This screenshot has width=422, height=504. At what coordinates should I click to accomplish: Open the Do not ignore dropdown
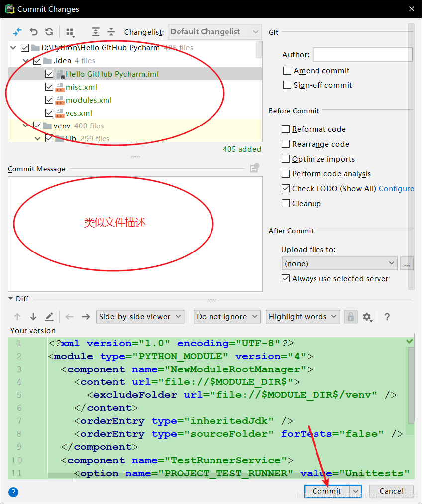point(227,317)
